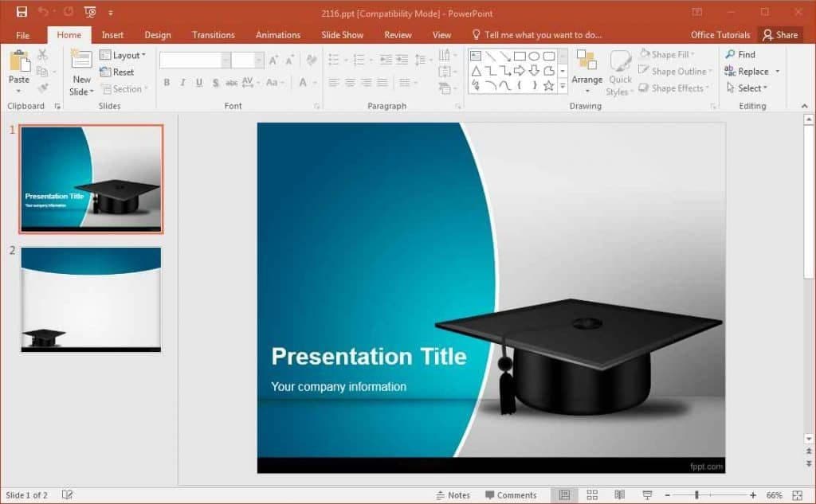Screen dimensions: 816x504
Task: Click the Share button
Action: [780, 35]
